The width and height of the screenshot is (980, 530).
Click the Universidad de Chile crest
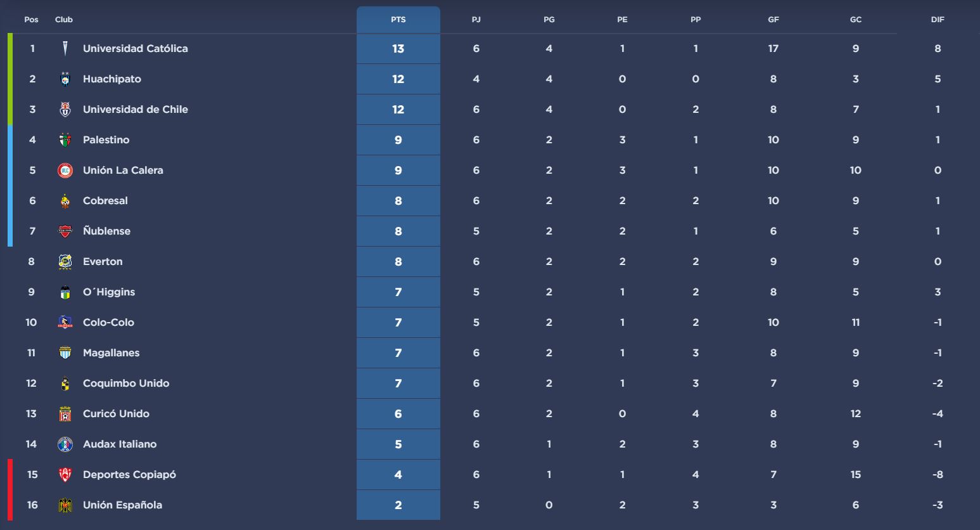pyautogui.click(x=65, y=110)
